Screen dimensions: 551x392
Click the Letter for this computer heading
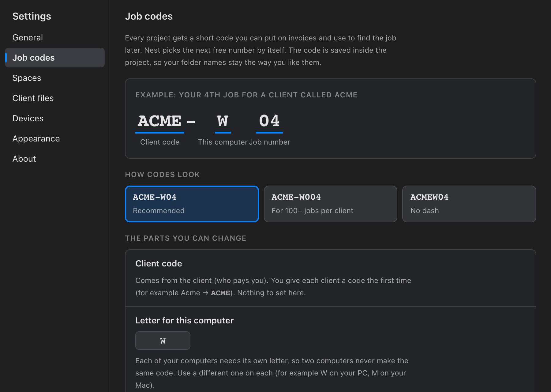tap(184, 320)
